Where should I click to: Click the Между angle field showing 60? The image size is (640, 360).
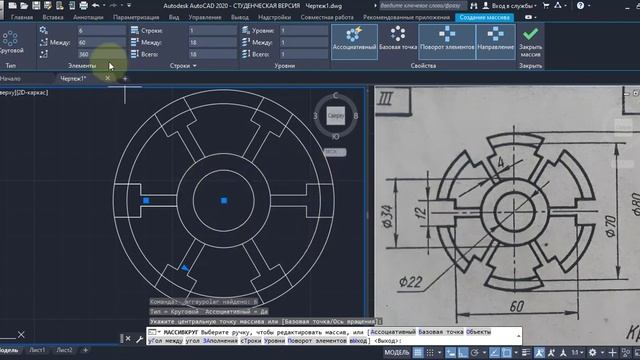pos(102,42)
